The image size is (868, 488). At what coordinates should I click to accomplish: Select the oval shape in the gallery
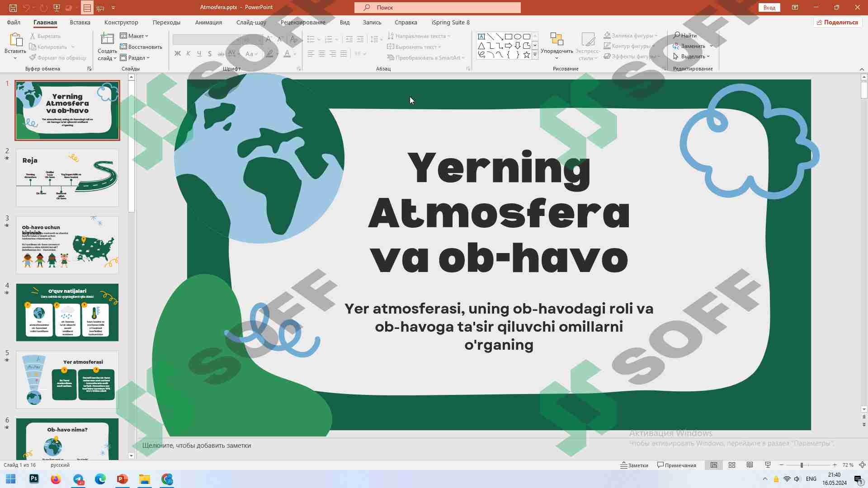point(518,37)
